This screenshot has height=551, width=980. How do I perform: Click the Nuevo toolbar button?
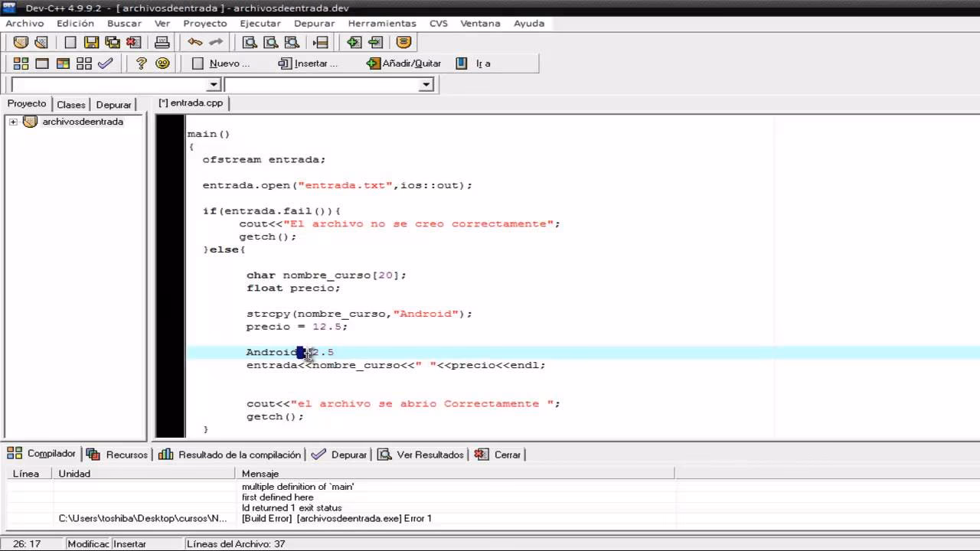tap(222, 64)
